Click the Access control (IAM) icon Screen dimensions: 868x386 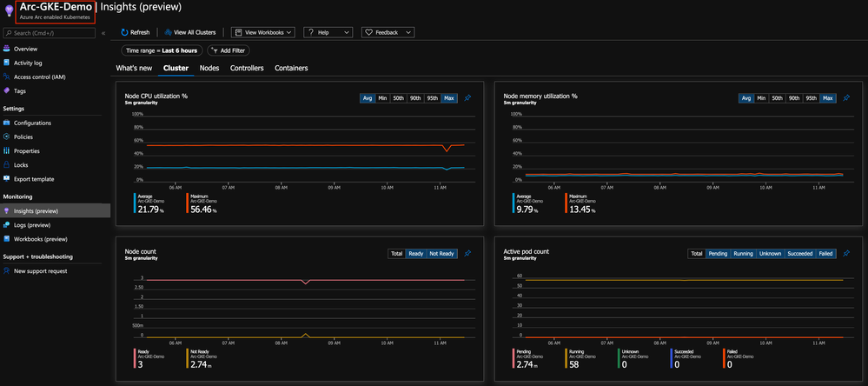coord(7,77)
